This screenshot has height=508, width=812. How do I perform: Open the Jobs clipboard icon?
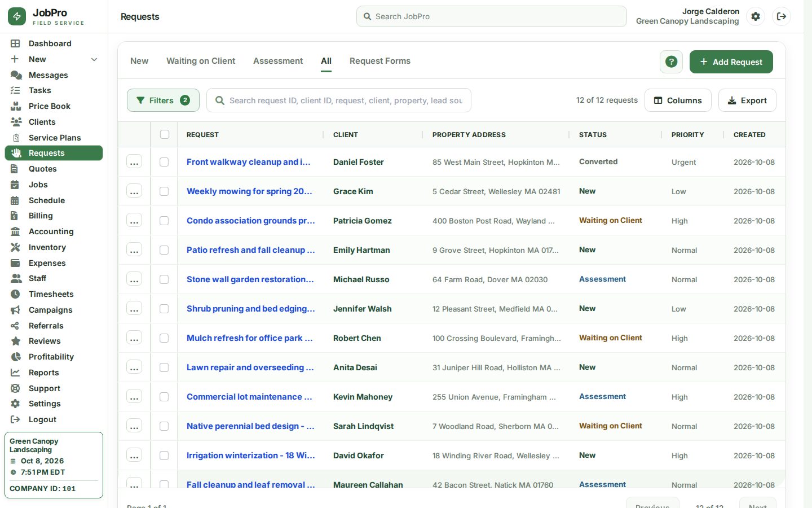pyautogui.click(x=15, y=185)
